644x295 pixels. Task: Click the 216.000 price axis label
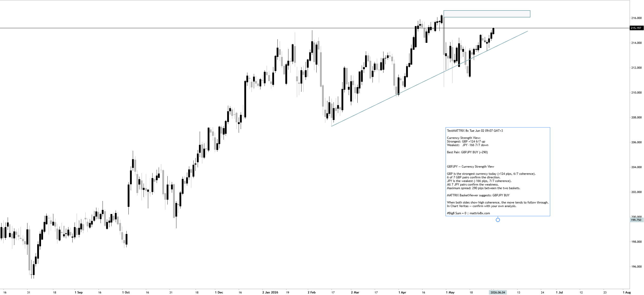[636, 18]
